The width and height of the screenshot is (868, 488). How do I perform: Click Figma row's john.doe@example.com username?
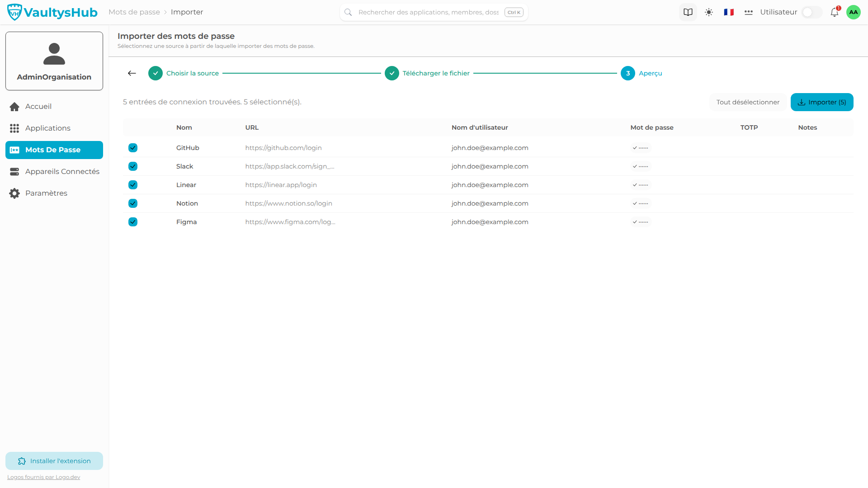[x=490, y=222]
